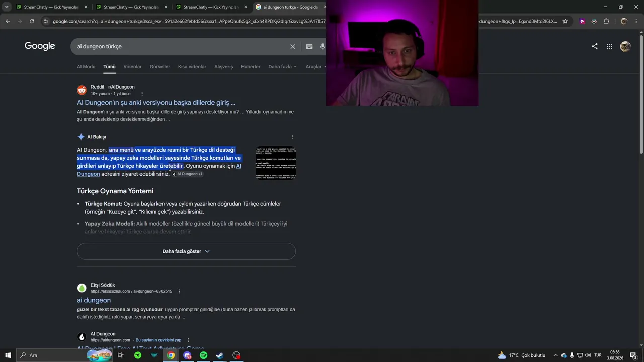Click the Google logo
This screenshot has height=362, width=644.
40,46
